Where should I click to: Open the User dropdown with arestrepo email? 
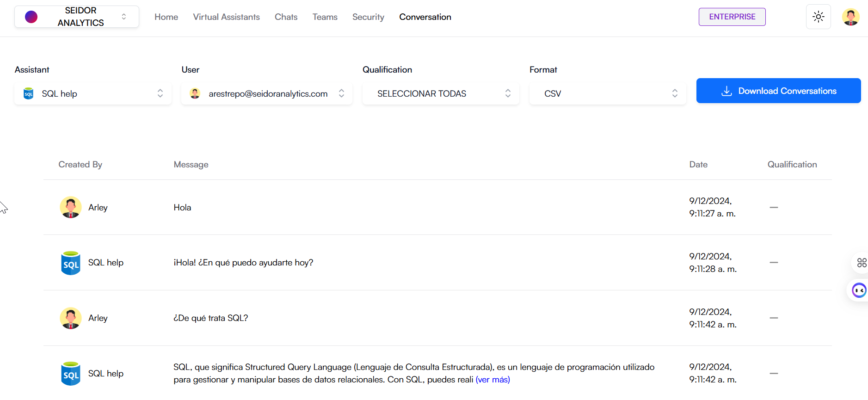tap(267, 93)
